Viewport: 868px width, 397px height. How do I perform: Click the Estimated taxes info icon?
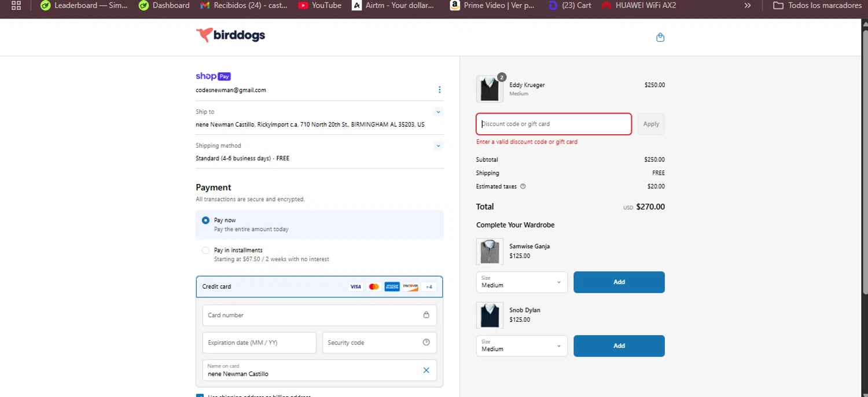(523, 186)
